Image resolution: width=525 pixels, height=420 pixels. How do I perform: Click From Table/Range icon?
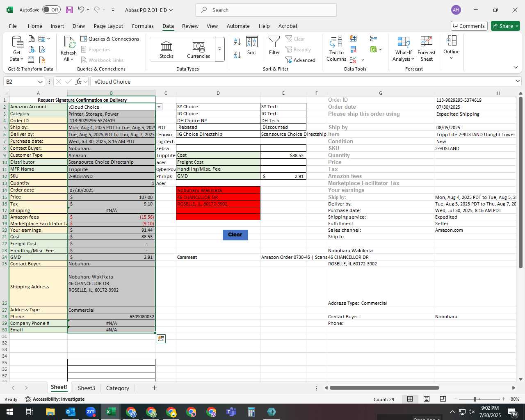pyautogui.click(x=32, y=60)
